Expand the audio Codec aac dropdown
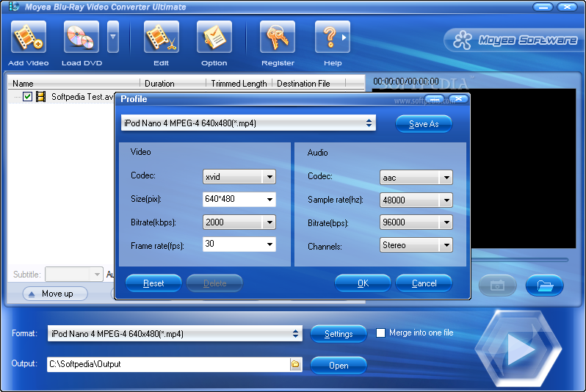The image size is (586, 392). click(x=446, y=178)
